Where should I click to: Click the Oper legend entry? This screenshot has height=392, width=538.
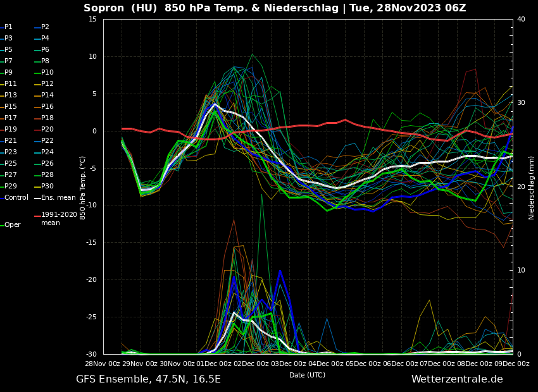[12, 225]
